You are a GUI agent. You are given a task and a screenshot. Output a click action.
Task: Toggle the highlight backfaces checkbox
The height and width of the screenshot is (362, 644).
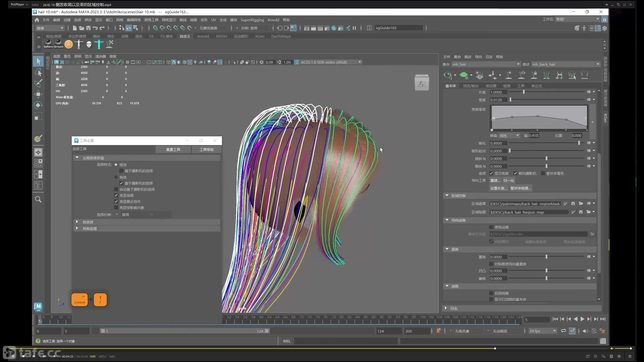(116, 195)
